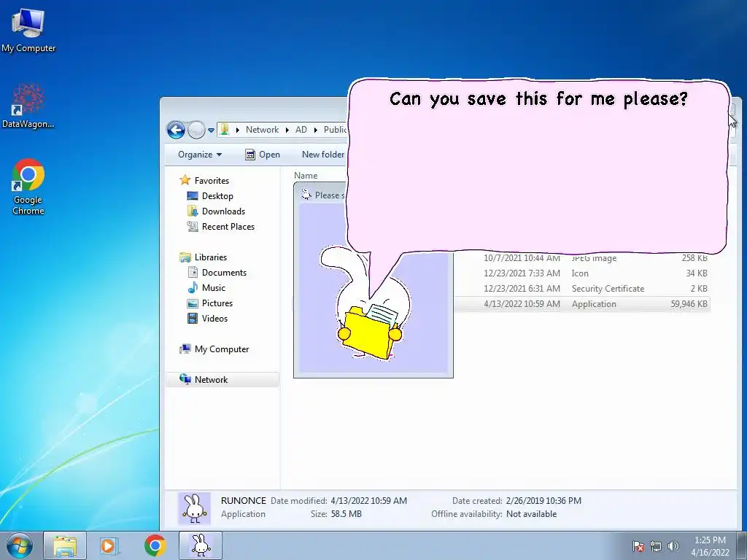Select Favorites in the navigation pane
This screenshot has width=747, height=560.
point(212,181)
